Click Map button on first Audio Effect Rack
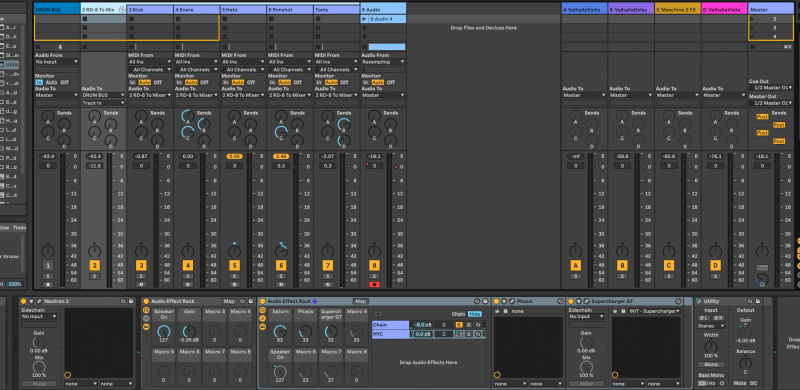The image size is (800, 390). click(229, 301)
